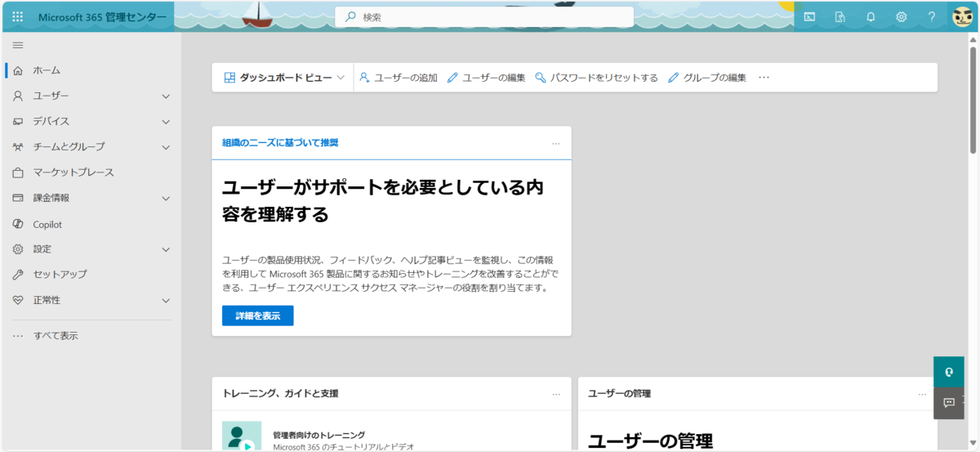The image size is (980, 452).
Task: Click the 詳細を表示 button
Action: tap(257, 316)
